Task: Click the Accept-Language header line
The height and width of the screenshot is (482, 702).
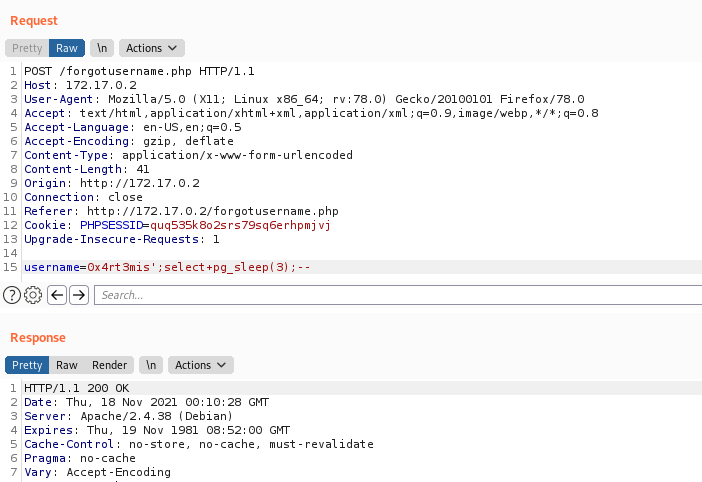Action: click(x=133, y=127)
